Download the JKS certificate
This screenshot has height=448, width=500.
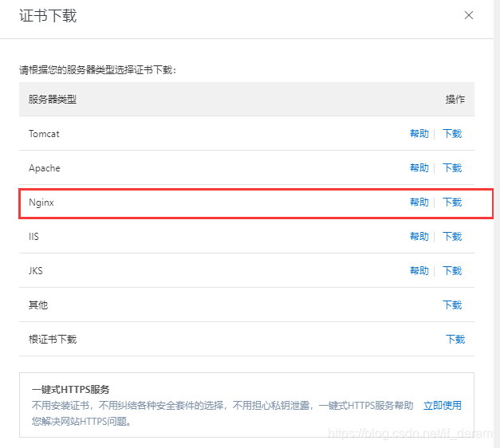(x=452, y=271)
